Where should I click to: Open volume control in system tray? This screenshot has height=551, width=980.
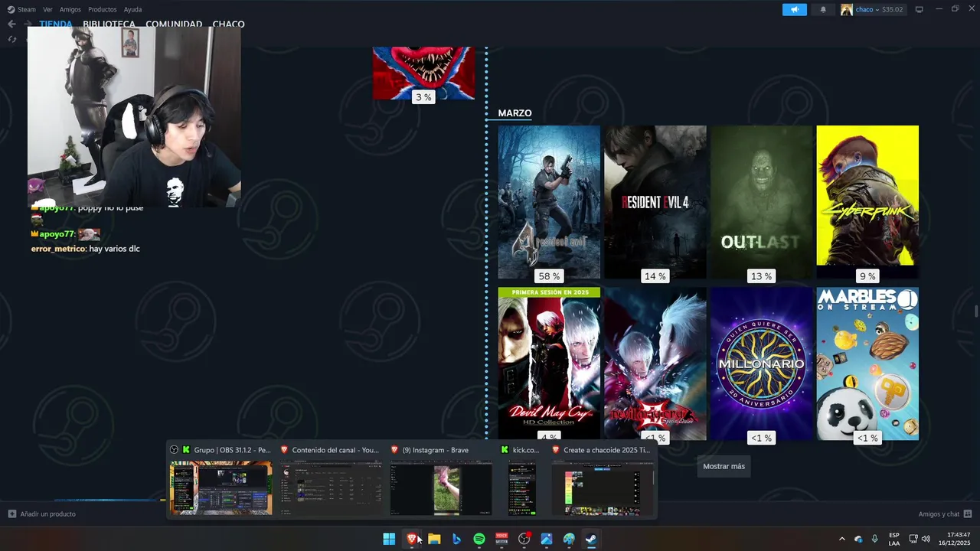pos(926,539)
